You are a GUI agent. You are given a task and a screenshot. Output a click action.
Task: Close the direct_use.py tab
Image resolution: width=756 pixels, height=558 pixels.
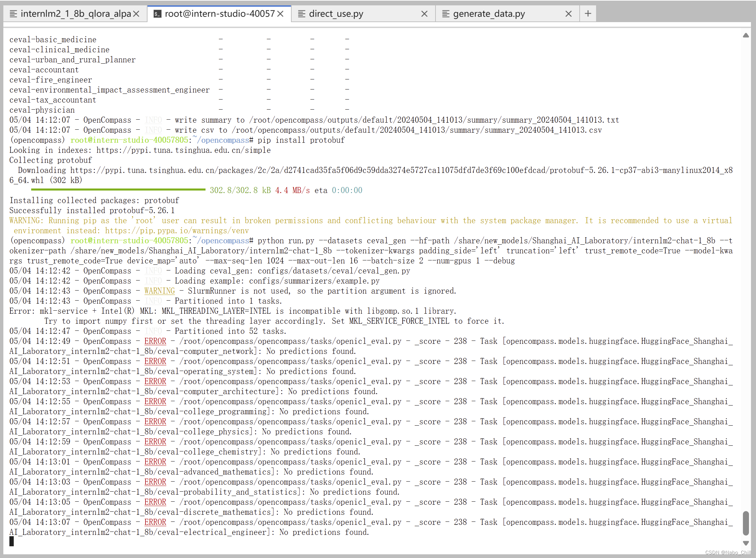[x=424, y=14]
